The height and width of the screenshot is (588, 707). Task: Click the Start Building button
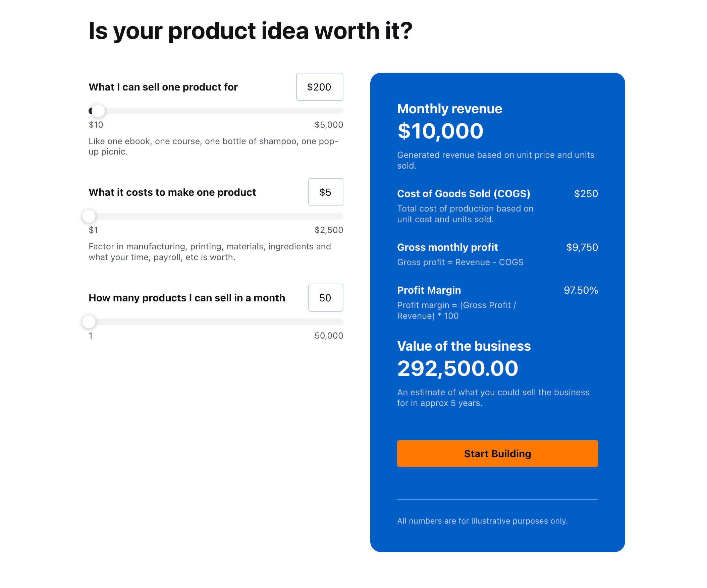click(498, 453)
